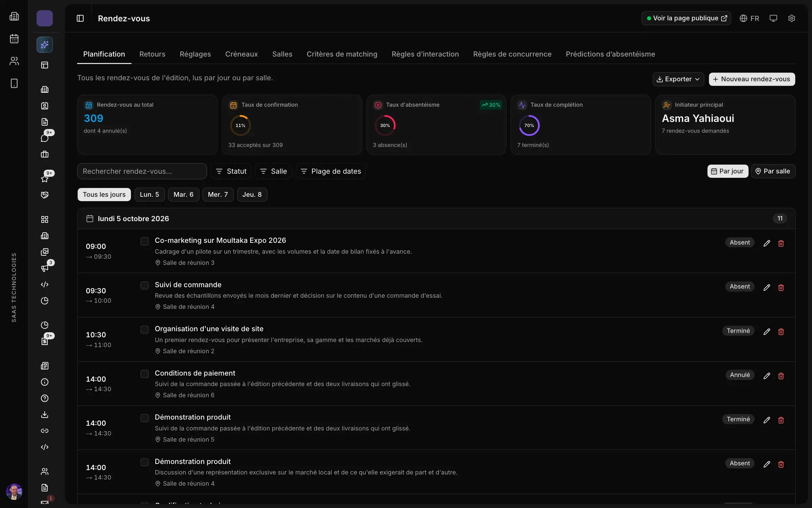Screen dimensions: 812x508
Task: Change language with the FR selector
Action: (749, 18)
